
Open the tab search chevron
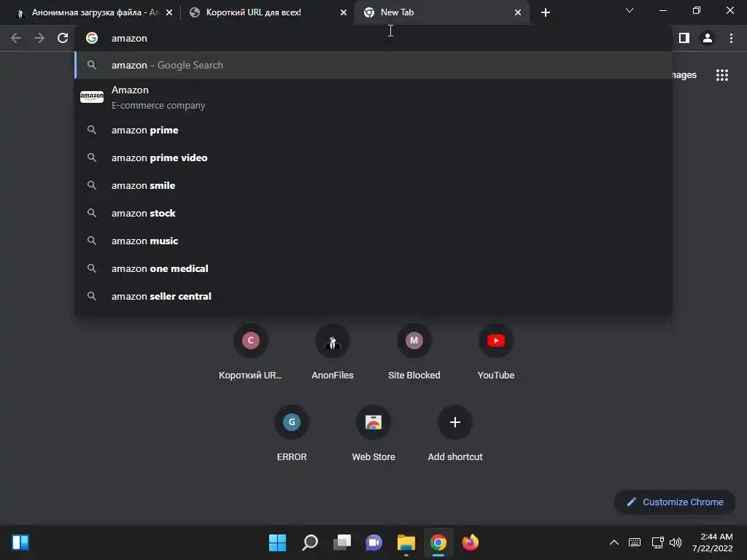point(630,10)
